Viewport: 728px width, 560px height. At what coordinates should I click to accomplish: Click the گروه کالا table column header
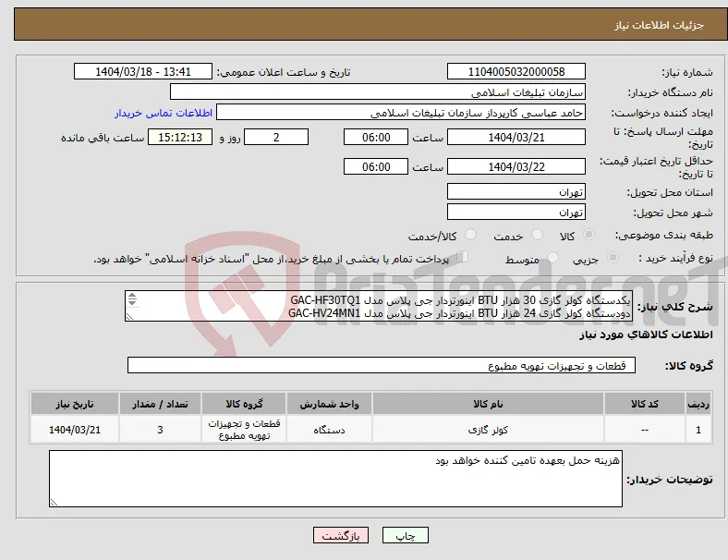click(x=244, y=404)
